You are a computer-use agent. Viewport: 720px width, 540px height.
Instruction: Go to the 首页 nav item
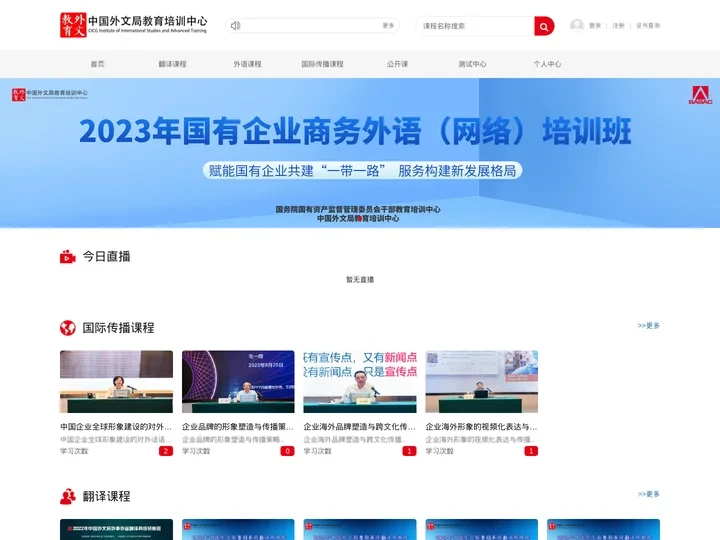97,64
